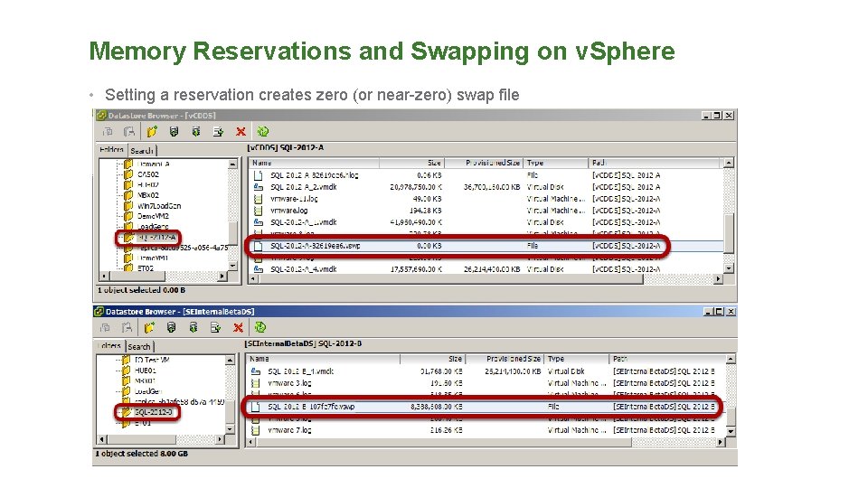Screen dimensions: 868x488
Task: Click scroll down arrow of upper folder tree
Action: pyautogui.click(x=232, y=266)
